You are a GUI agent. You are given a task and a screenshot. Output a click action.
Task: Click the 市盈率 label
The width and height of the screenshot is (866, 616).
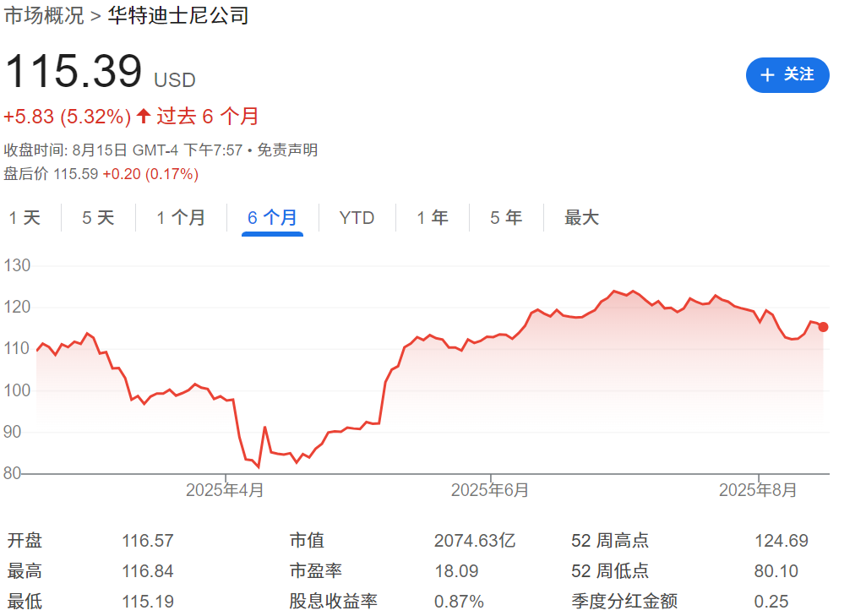coord(315,570)
